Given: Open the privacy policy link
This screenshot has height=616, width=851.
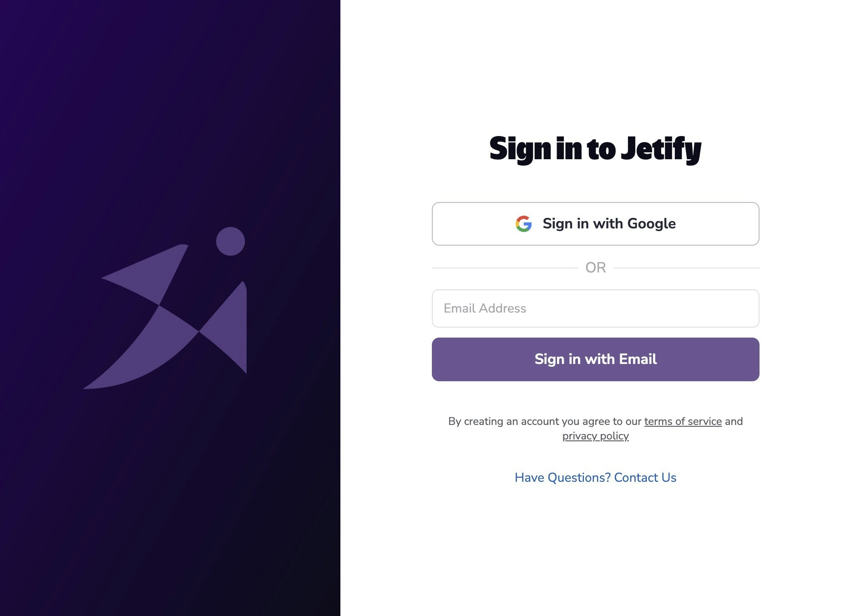Looking at the screenshot, I should [x=596, y=436].
